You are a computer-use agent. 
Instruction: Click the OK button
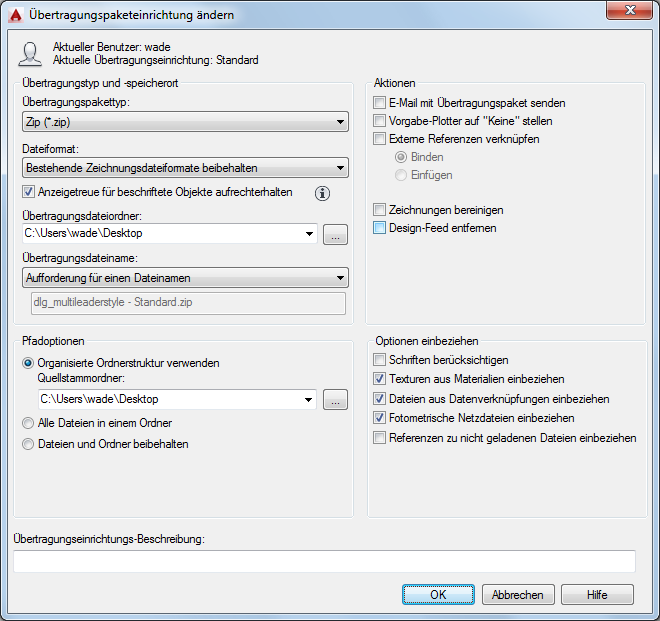438,594
